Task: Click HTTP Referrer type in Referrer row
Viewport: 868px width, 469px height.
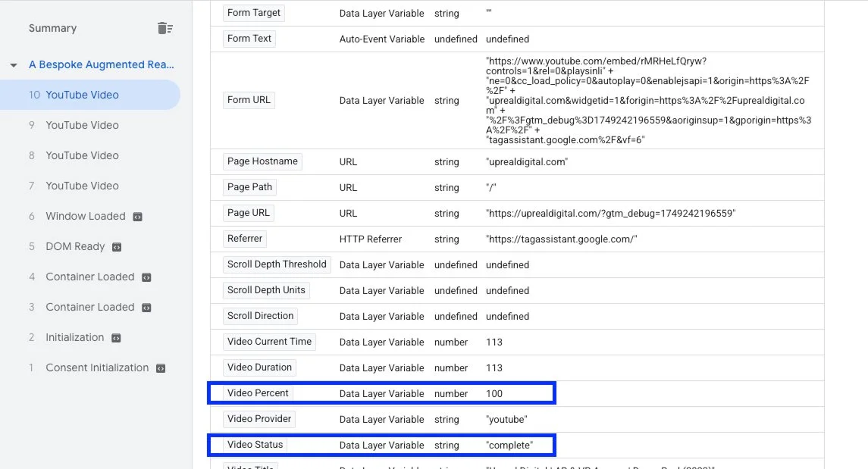Action: [x=371, y=239]
